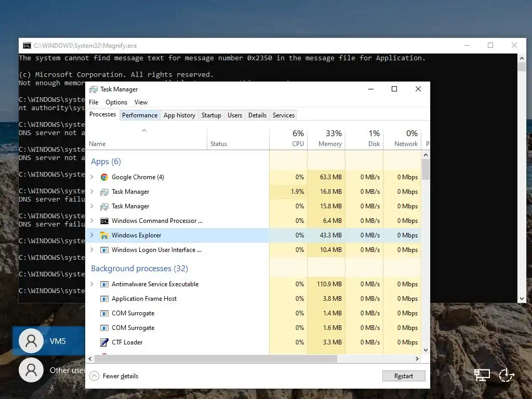Switch to the Startup tab
Image resolution: width=532 pixels, height=399 pixels.
tap(211, 115)
